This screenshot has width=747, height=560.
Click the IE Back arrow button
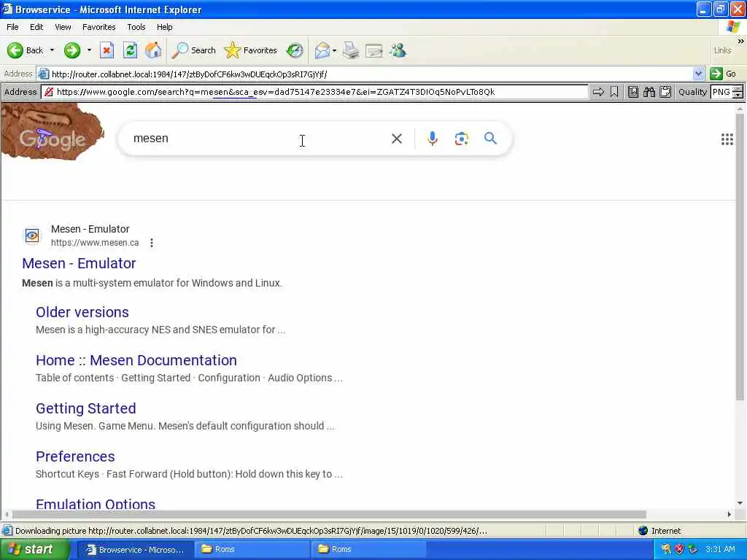(x=26, y=50)
